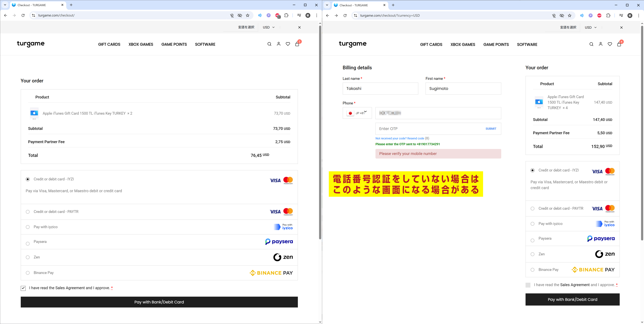Click the left window vertical scrollbar
The image size is (644, 324).
tap(320, 132)
